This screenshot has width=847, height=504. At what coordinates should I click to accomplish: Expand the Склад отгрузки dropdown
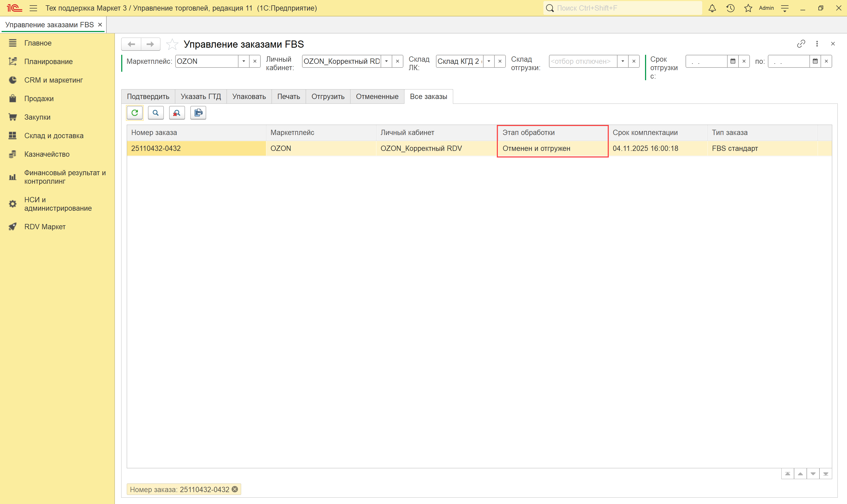tap(623, 61)
